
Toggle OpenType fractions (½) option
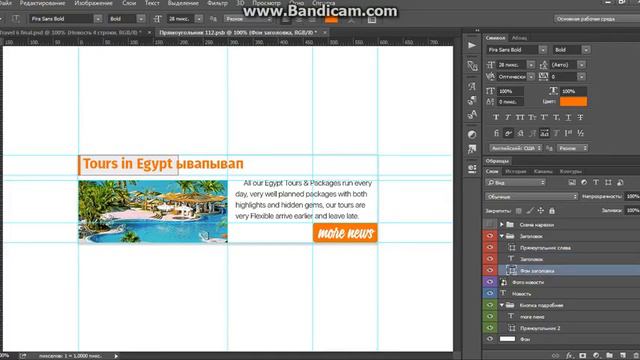(580, 133)
